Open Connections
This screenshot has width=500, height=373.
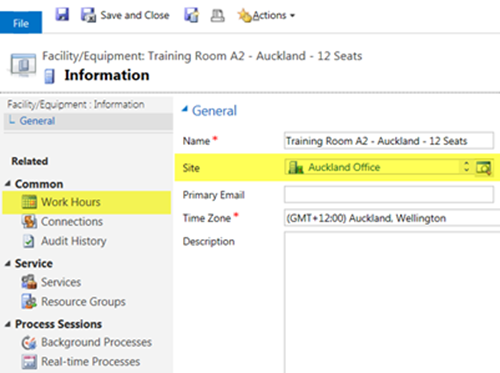coord(72,222)
